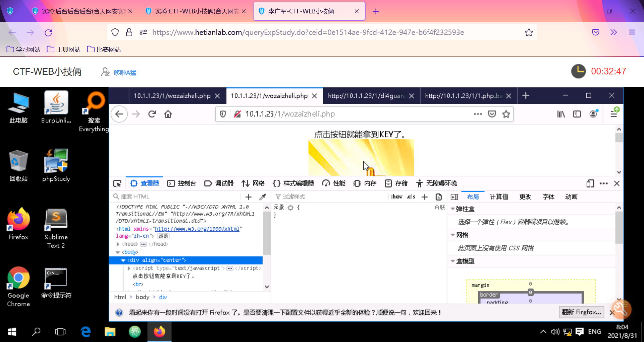
Task: Switch to the 控制台 console tab
Action: (181, 183)
